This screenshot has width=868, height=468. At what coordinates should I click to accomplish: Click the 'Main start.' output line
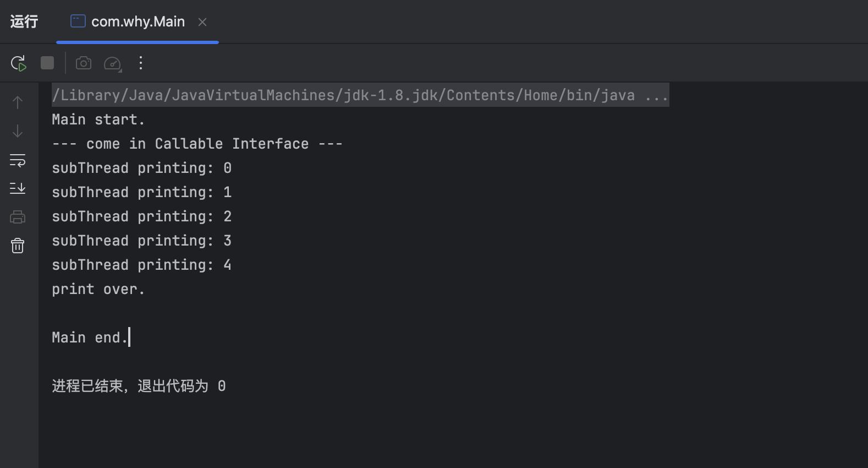pyautogui.click(x=98, y=119)
